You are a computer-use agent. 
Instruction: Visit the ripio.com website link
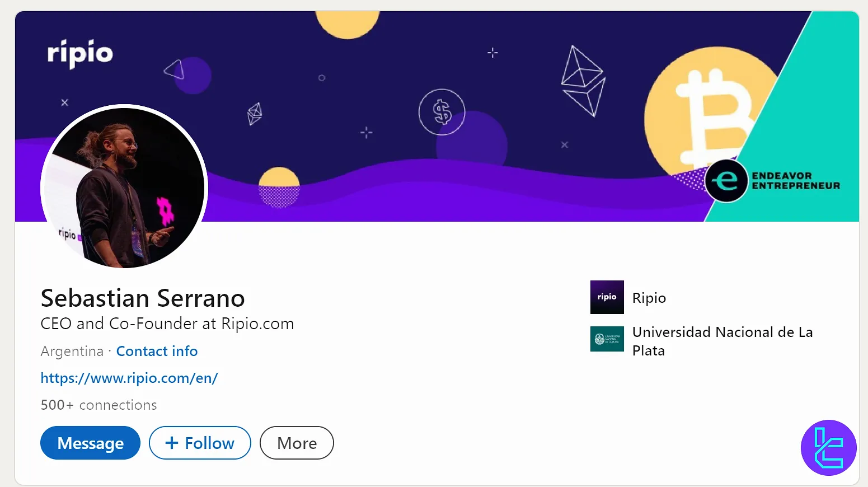(129, 378)
